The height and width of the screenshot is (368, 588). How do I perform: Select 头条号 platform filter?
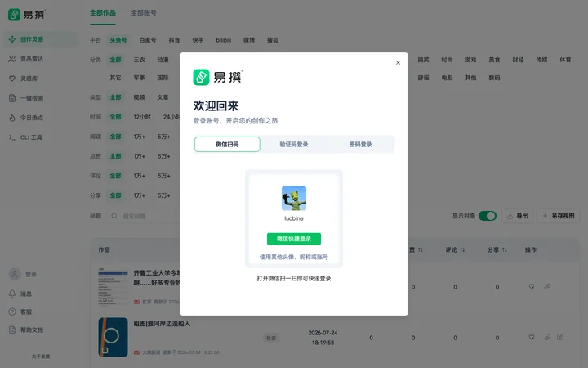(x=118, y=40)
